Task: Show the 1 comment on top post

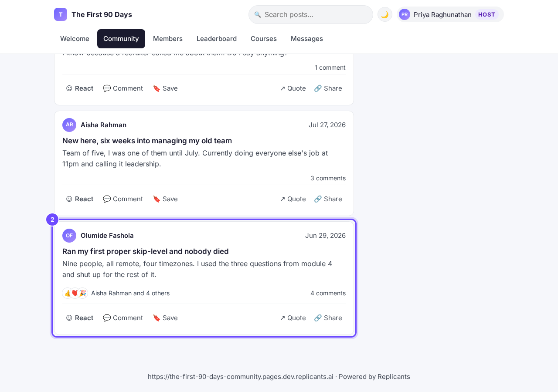Action: [330, 68]
